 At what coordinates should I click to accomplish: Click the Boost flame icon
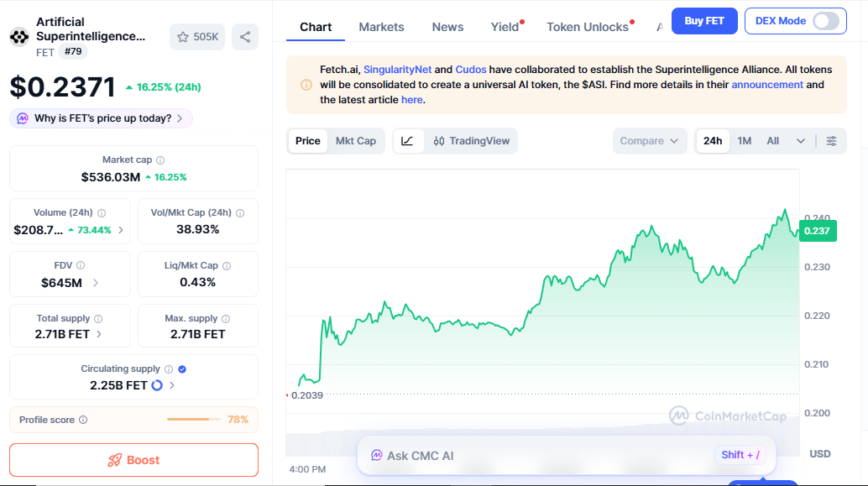click(115, 459)
